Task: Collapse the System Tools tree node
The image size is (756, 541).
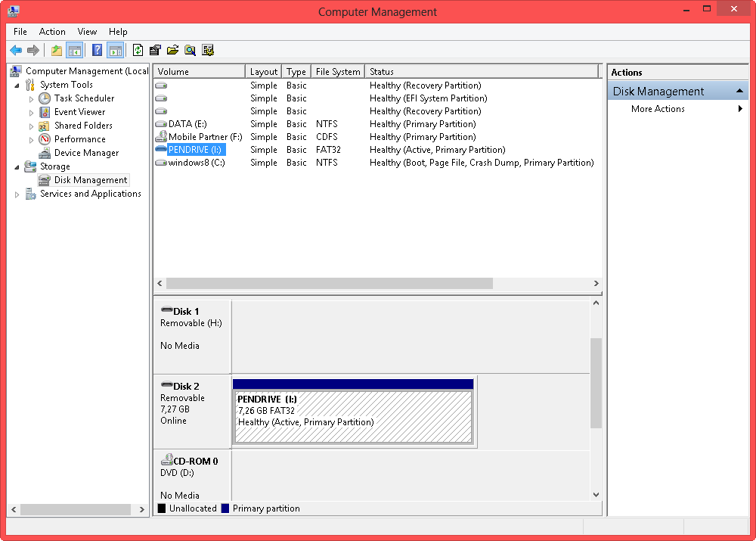Action: click(x=17, y=86)
